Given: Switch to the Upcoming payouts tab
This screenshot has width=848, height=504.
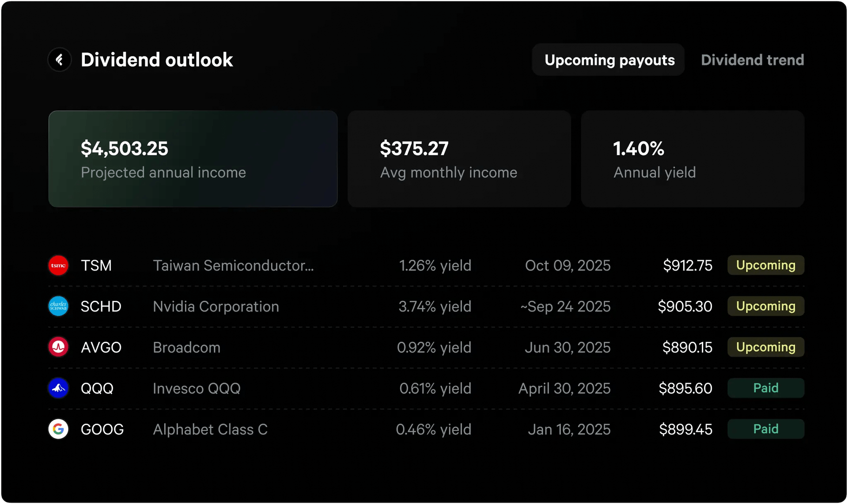Looking at the screenshot, I should click(x=609, y=60).
